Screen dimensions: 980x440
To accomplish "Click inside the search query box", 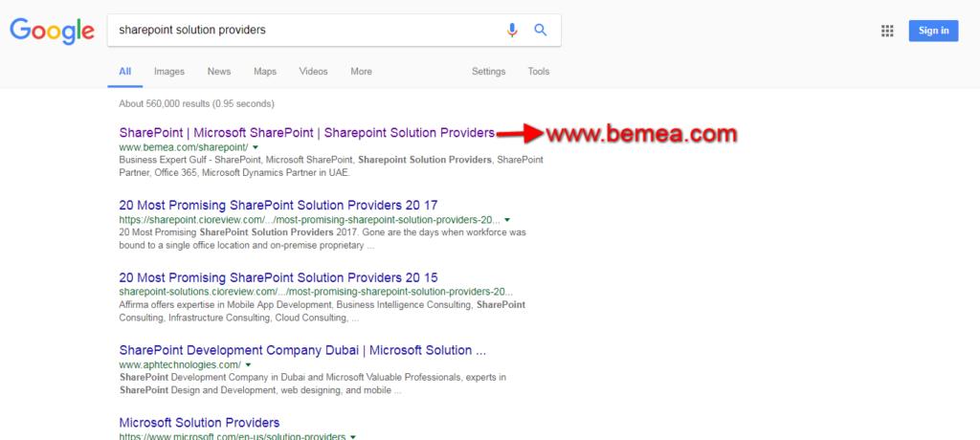I will pos(306,31).
